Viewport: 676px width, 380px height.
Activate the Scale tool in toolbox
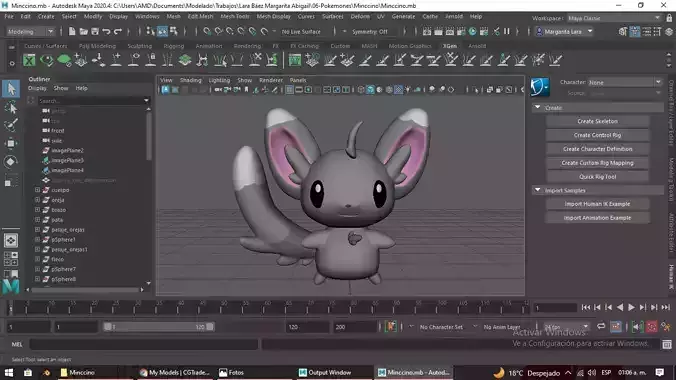point(11,180)
